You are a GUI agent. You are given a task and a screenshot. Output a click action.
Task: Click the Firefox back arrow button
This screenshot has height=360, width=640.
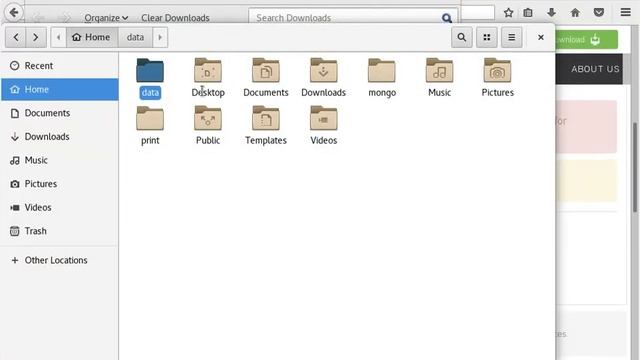pyautogui.click(x=14, y=13)
